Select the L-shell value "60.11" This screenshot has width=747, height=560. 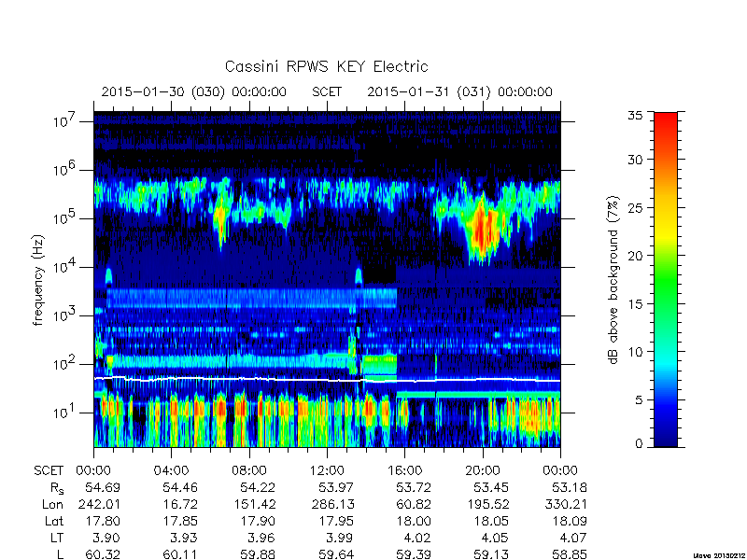[180, 554]
